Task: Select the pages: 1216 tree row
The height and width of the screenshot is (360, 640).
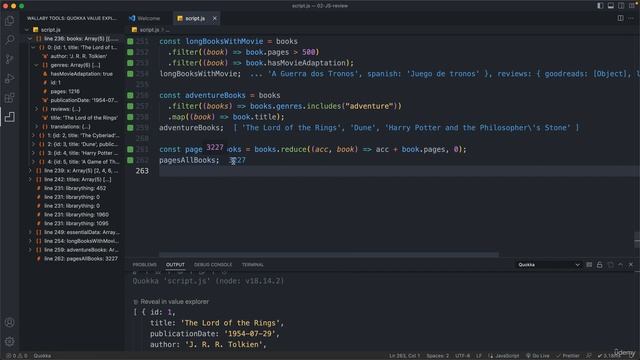Action: coord(73,91)
